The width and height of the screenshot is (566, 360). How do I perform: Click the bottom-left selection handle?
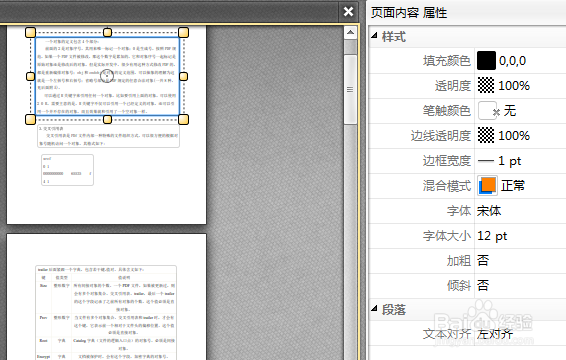tap(31, 119)
